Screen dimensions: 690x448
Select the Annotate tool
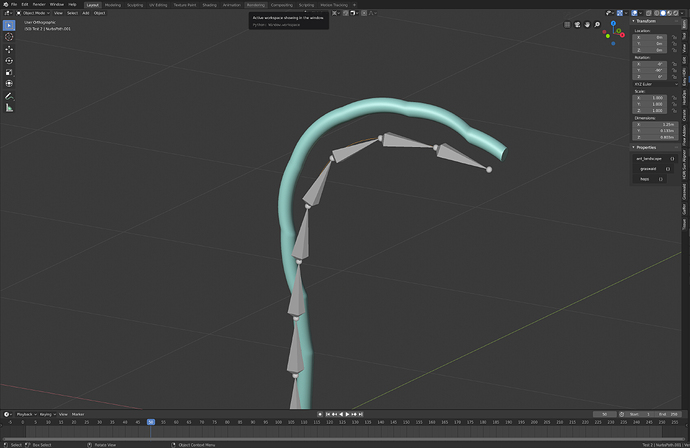(9, 96)
